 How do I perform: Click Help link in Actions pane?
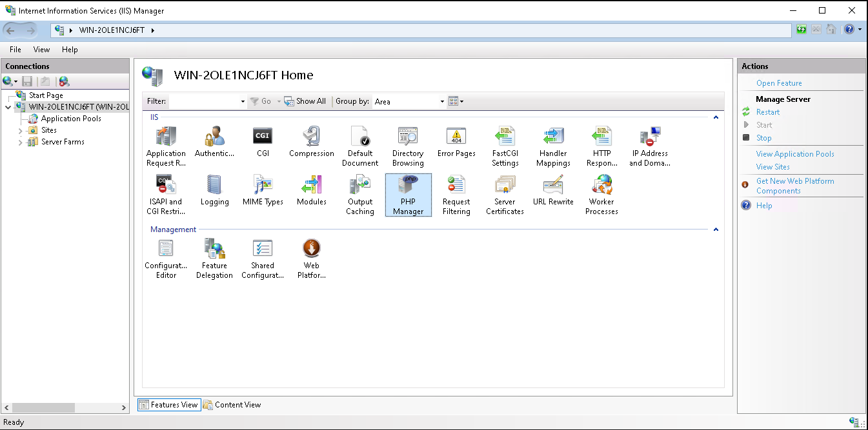[x=764, y=206]
